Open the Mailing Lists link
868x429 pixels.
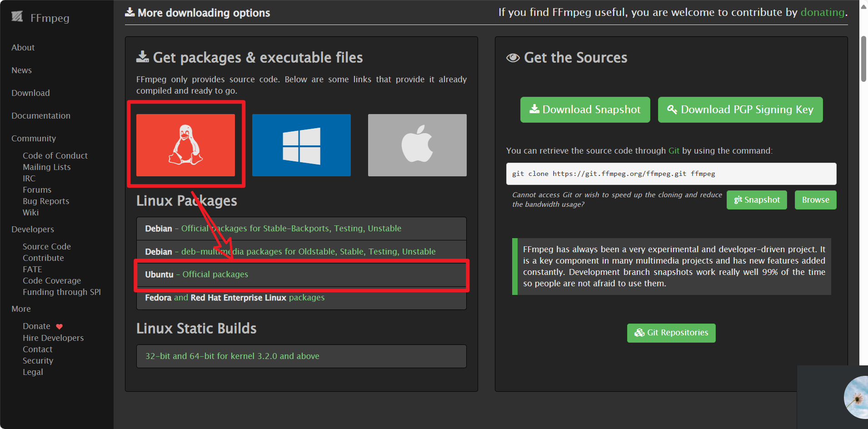[47, 167]
